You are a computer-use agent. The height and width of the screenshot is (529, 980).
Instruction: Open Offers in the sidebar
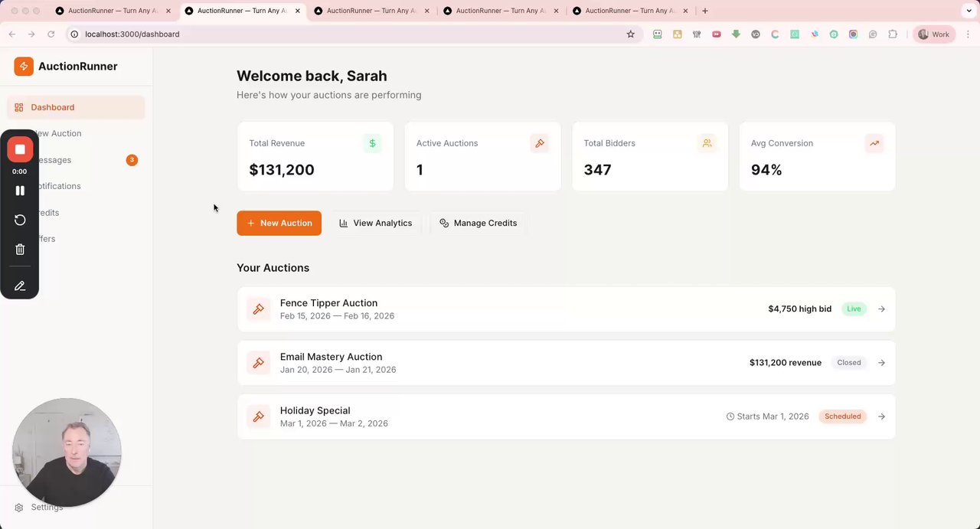coord(76,239)
